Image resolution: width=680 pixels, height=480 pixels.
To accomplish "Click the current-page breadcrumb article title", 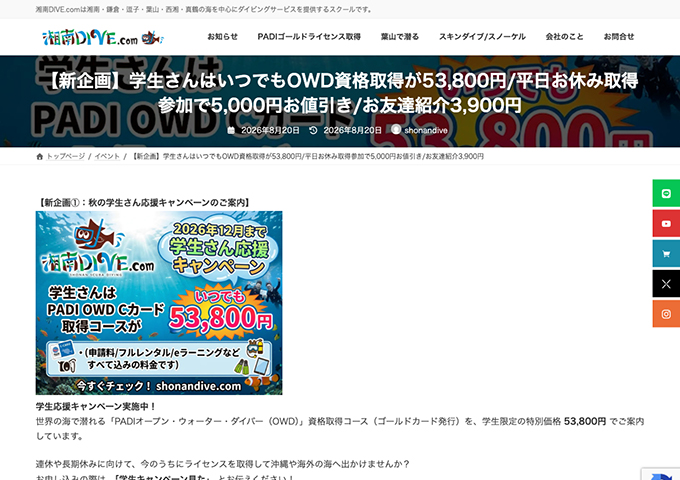I will (x=307, y=157).
